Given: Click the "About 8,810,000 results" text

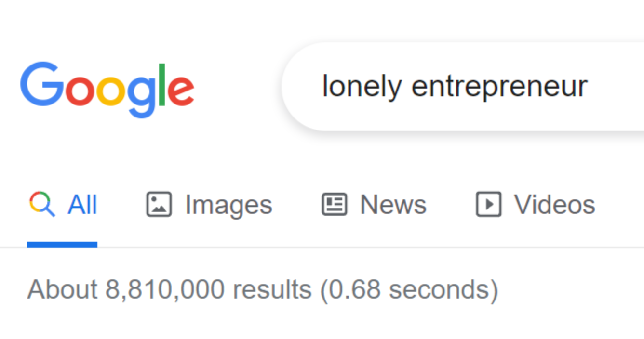Looking at the screenshot, I should [x=169, y=289].
